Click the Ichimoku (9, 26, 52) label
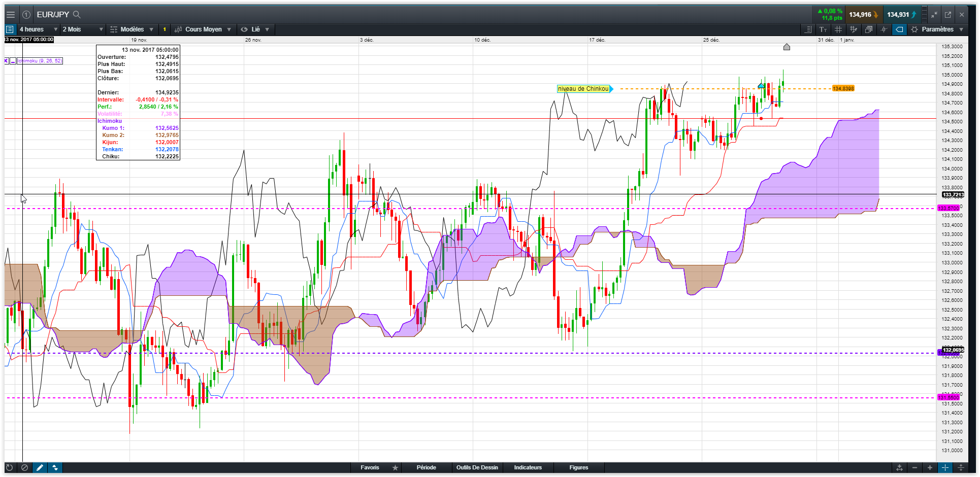The height and width of the screenshot is (477, 980). (40, 61)
